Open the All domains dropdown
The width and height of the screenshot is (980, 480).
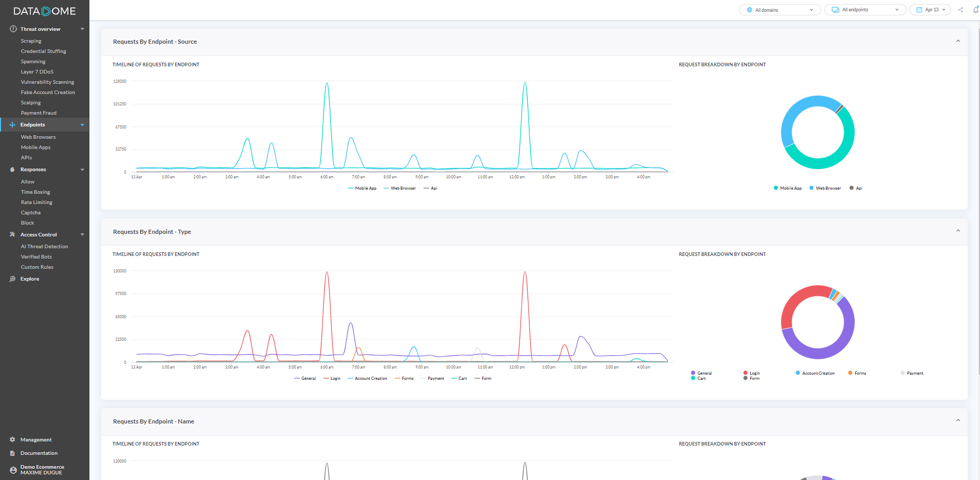(780, 10)
